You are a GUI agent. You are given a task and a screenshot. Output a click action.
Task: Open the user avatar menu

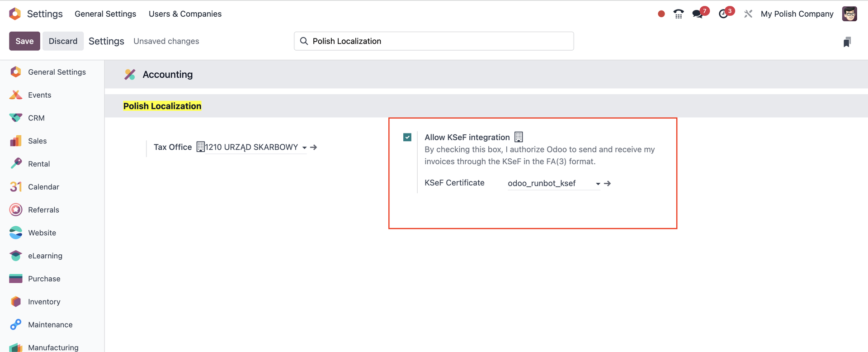pos(849,14)
